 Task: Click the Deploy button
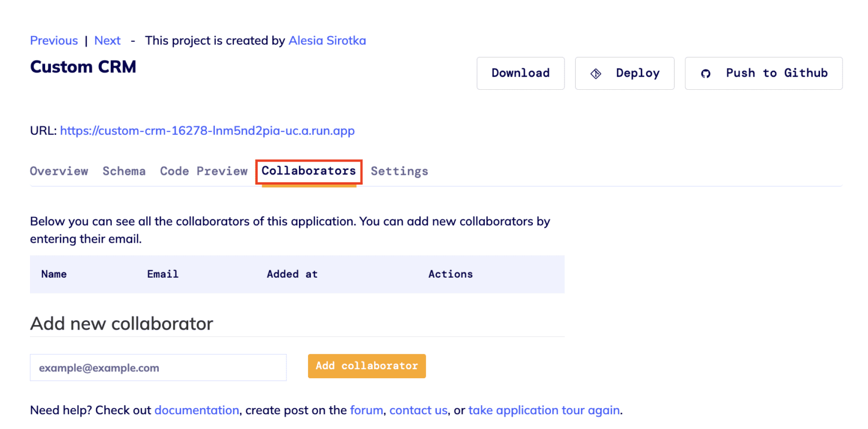click(624, 73)
